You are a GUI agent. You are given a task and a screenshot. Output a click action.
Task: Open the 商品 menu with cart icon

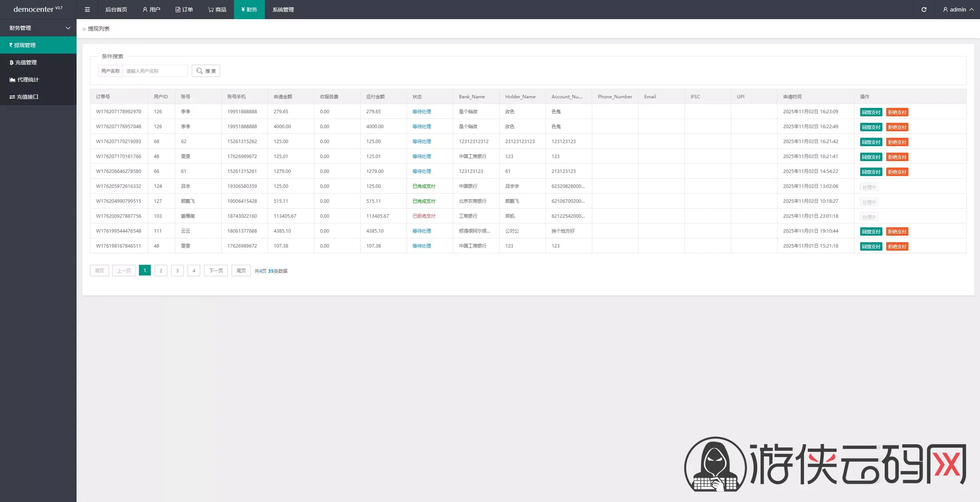[x=217, y=10]
